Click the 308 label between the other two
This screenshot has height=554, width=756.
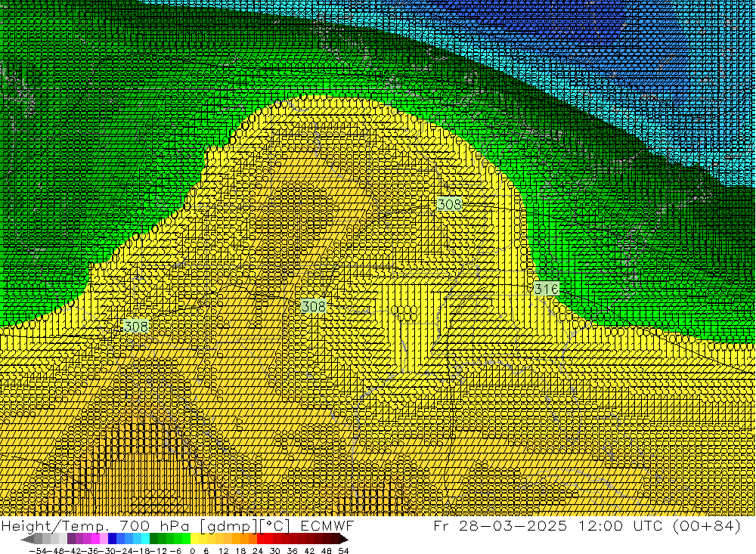coord(314,306)
